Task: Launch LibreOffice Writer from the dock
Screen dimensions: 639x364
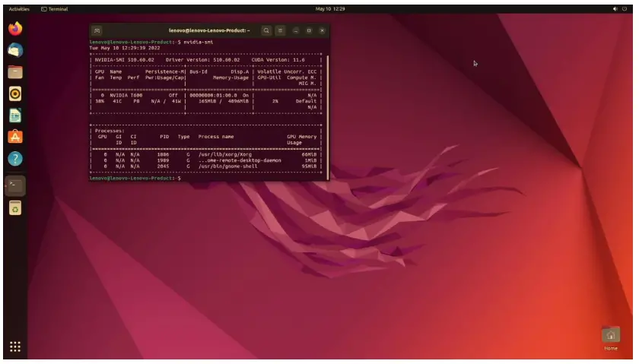Action: click(x=15, y=116)
